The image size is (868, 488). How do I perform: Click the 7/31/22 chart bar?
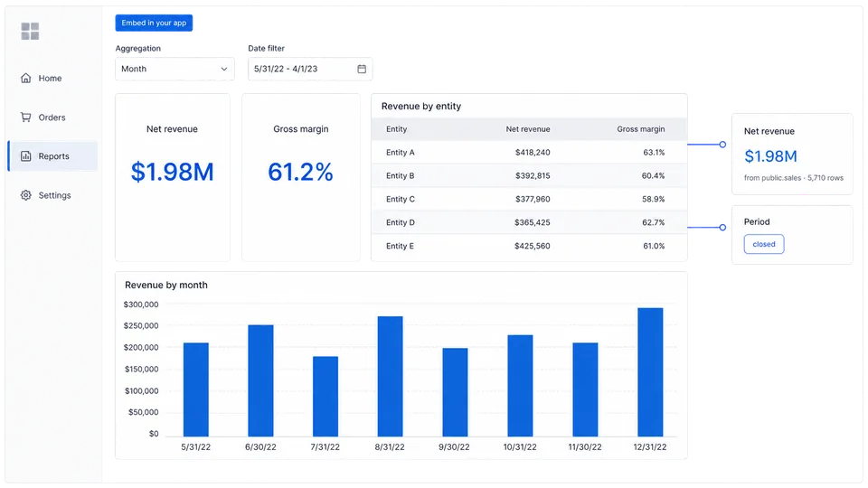(x=325, y=396)
